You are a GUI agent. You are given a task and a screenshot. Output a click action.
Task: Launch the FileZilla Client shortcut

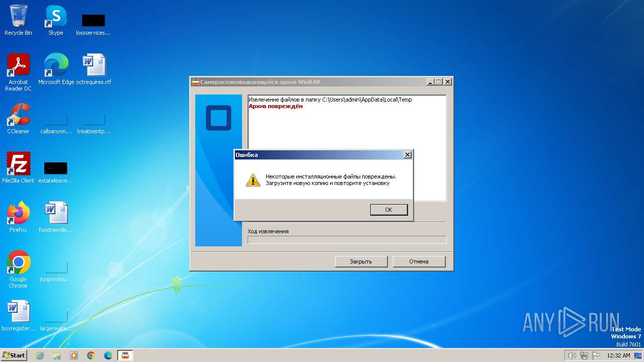[18, 167]
